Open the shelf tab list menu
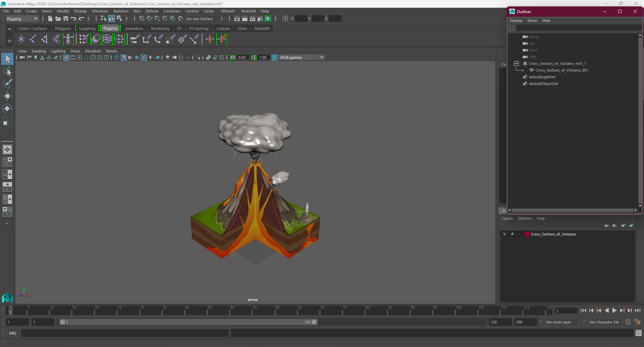The width and height of the screenshot is (644, 347). point(9,29)
